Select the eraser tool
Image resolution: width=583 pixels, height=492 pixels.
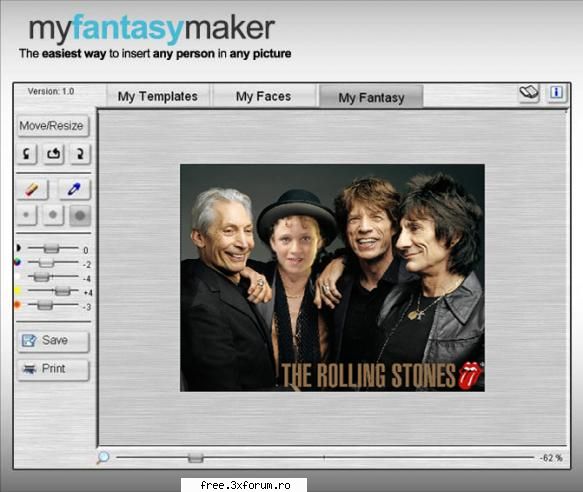point(32,189)
